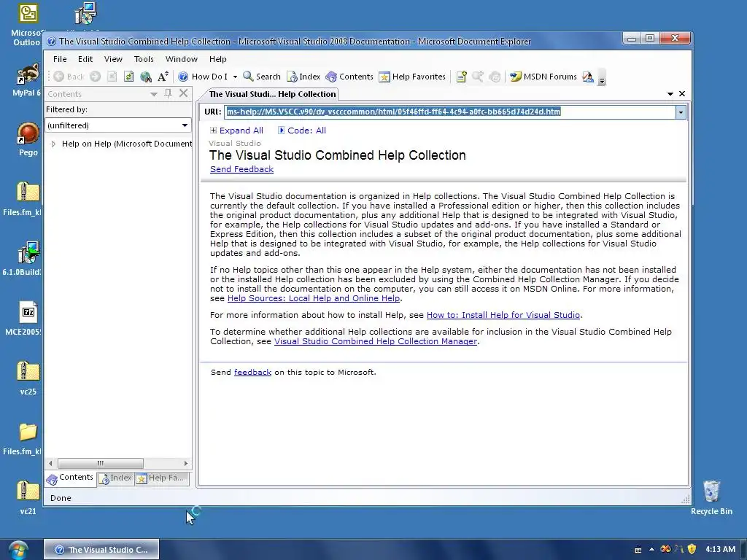The width and height of the screenshot is (747, 560).
Task: Open the URL history dropdown arrow
Action: 681,112
